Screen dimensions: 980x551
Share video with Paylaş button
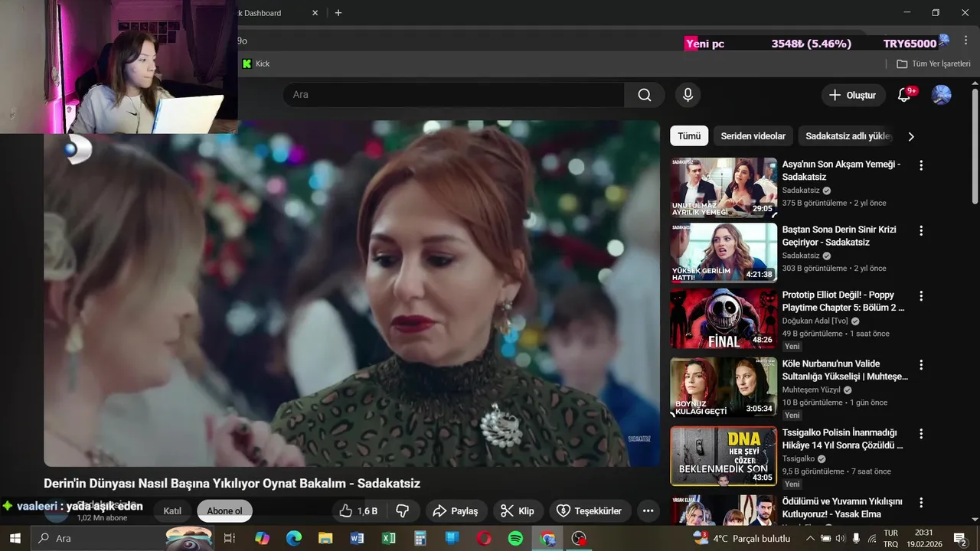[x=456, y=511]
